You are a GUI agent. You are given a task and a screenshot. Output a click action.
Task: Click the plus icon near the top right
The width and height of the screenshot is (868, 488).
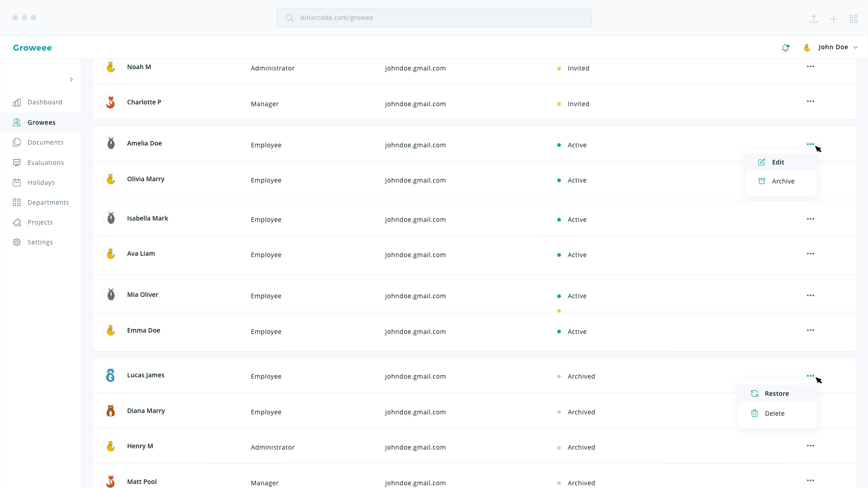(834, 19)
